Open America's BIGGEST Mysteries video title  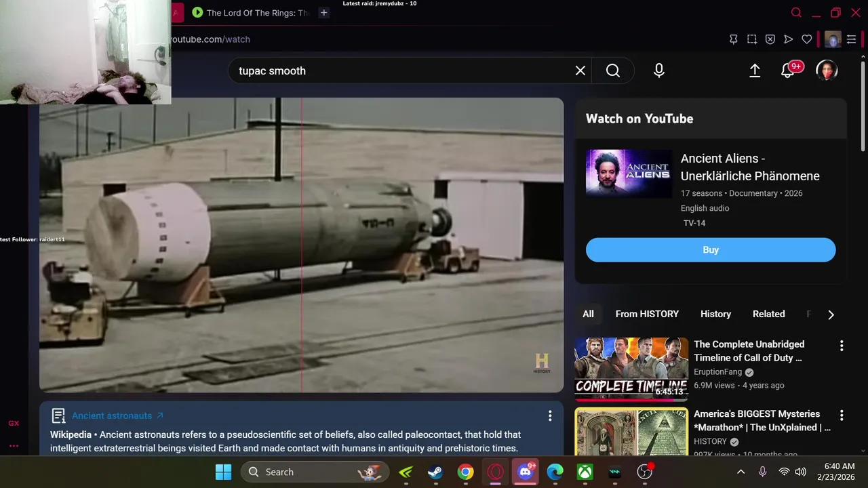tap(762, 420)
